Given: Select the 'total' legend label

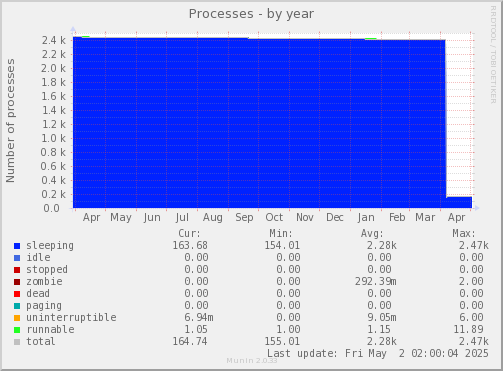Looking at the screenshot, I should (x=41, y=341).
